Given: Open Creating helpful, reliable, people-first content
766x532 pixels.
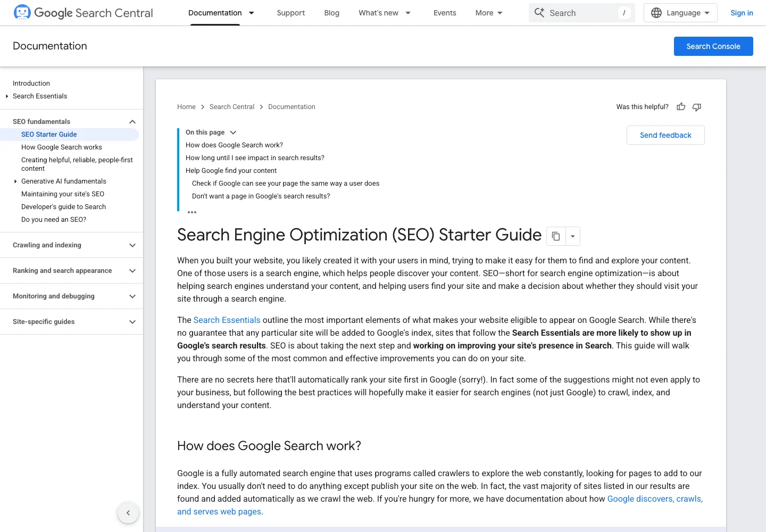Looking at the screenshot, I should (x=77, y=164).
